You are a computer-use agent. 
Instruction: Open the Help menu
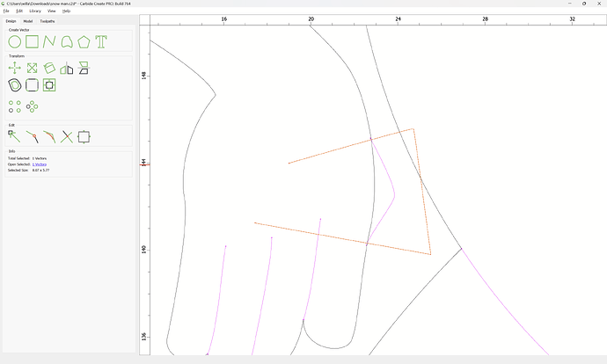click(67, 11)
